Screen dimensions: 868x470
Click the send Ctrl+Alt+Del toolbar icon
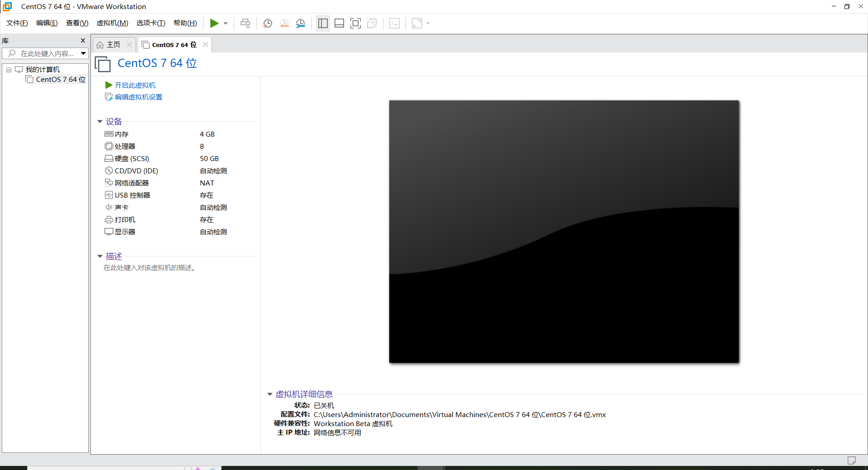click(245, 24)
